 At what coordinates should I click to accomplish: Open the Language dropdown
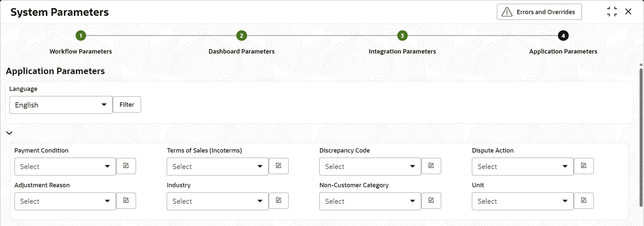click(x=61, y=105)
